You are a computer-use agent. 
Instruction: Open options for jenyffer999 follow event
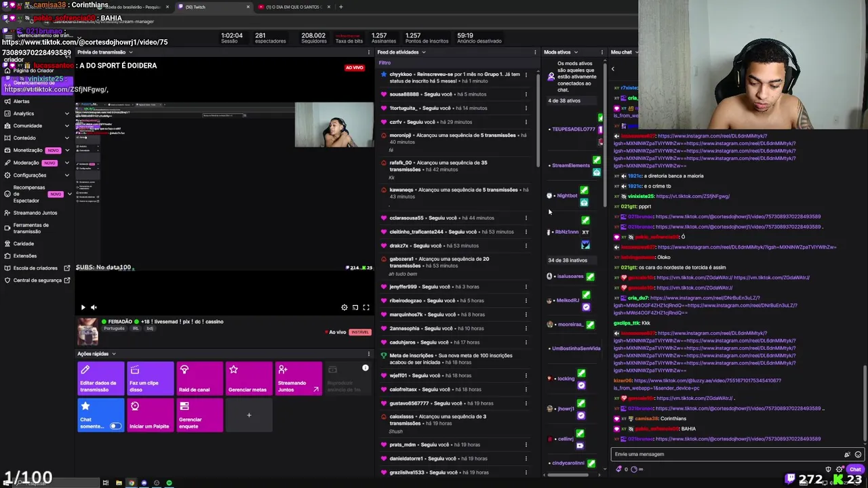point(526,287)
